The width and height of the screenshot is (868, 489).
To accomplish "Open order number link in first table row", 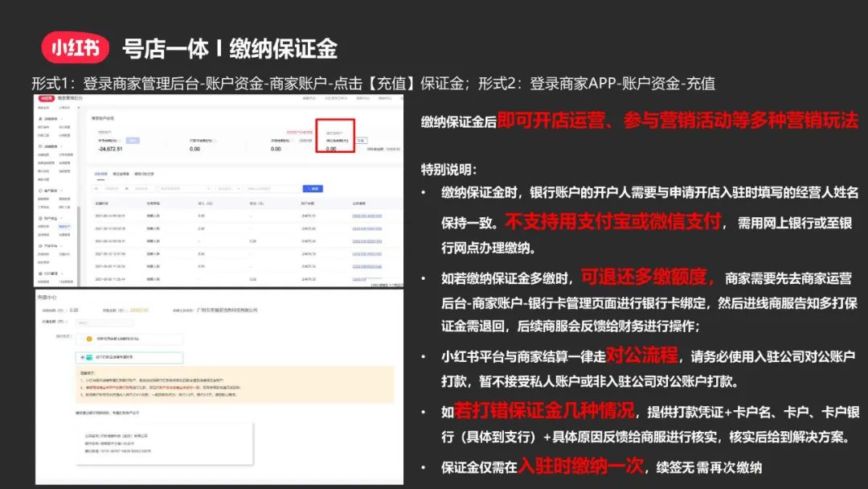I will [367, 216].
